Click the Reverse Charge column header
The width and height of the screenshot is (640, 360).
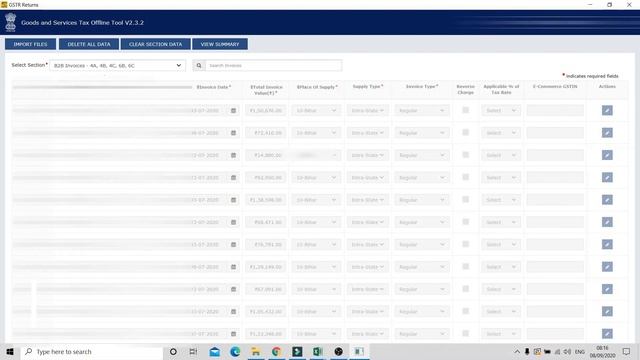[465, 89]
